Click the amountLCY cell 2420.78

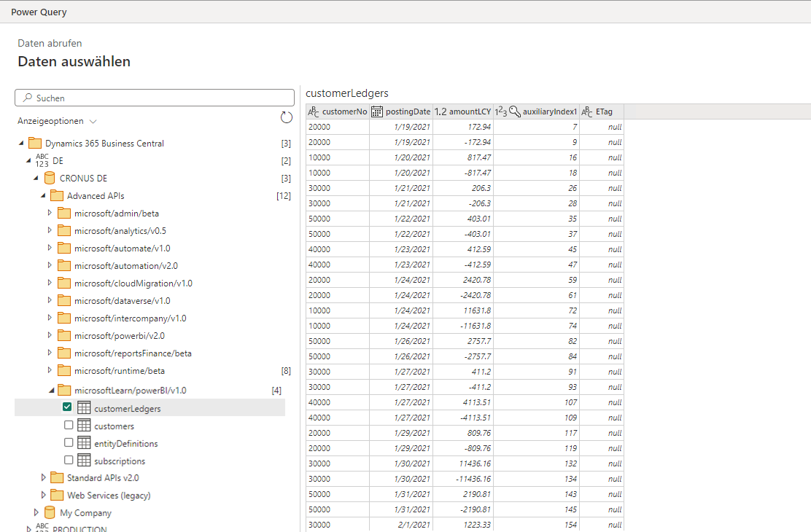463,280
